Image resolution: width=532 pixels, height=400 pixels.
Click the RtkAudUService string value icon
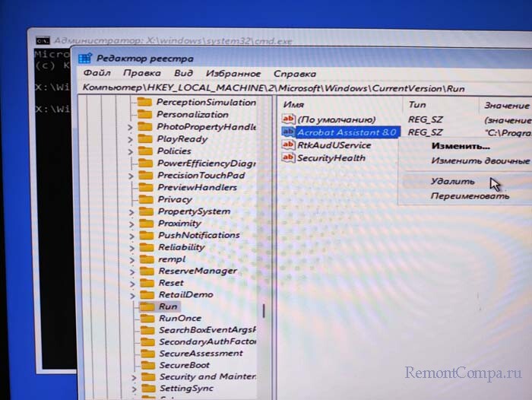[x=288, y=144]
